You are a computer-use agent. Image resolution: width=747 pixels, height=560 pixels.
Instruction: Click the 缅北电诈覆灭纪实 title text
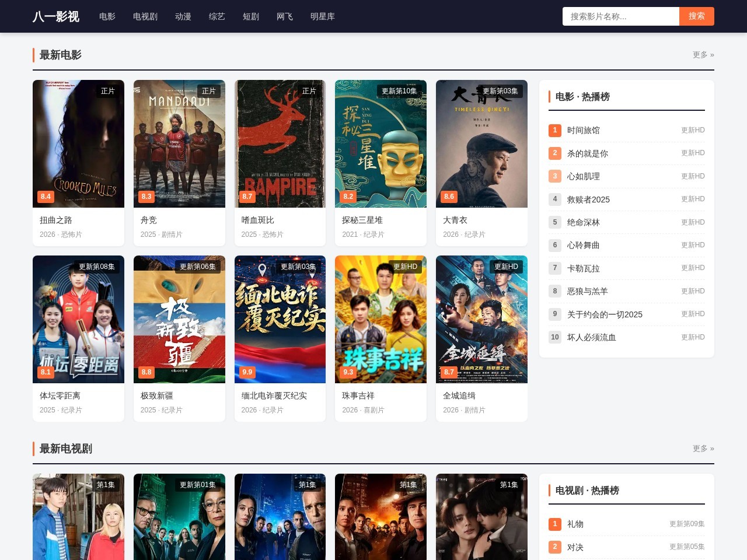tap(274, 395)
